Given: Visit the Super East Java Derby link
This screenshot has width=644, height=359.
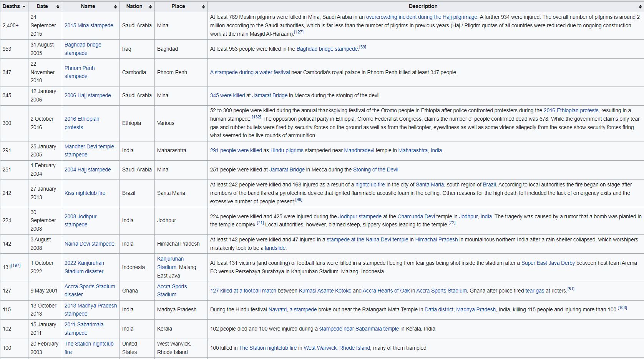Looking at the screenshot, I should coord(548,263).
